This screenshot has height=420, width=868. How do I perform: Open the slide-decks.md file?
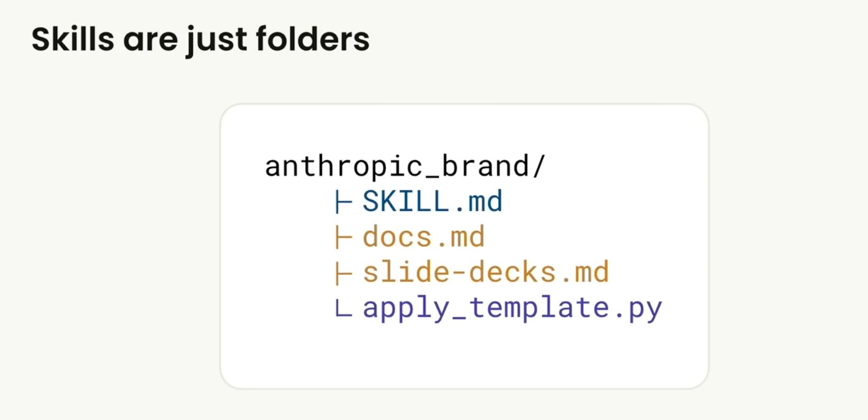(x=486, y=273)
